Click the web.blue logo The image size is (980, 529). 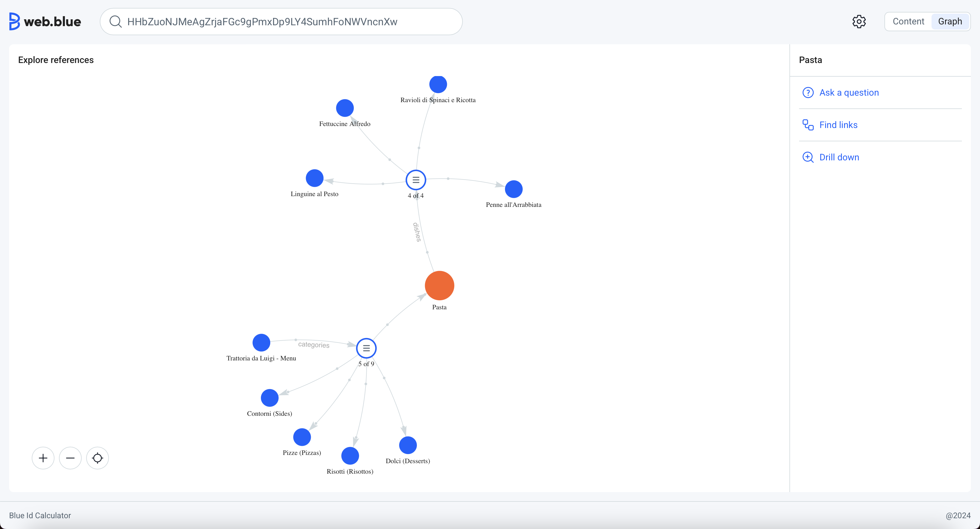point(45,22)
